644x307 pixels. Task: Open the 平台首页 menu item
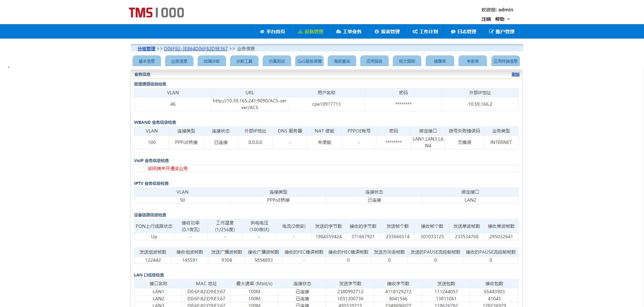click(x=272, y=32)
